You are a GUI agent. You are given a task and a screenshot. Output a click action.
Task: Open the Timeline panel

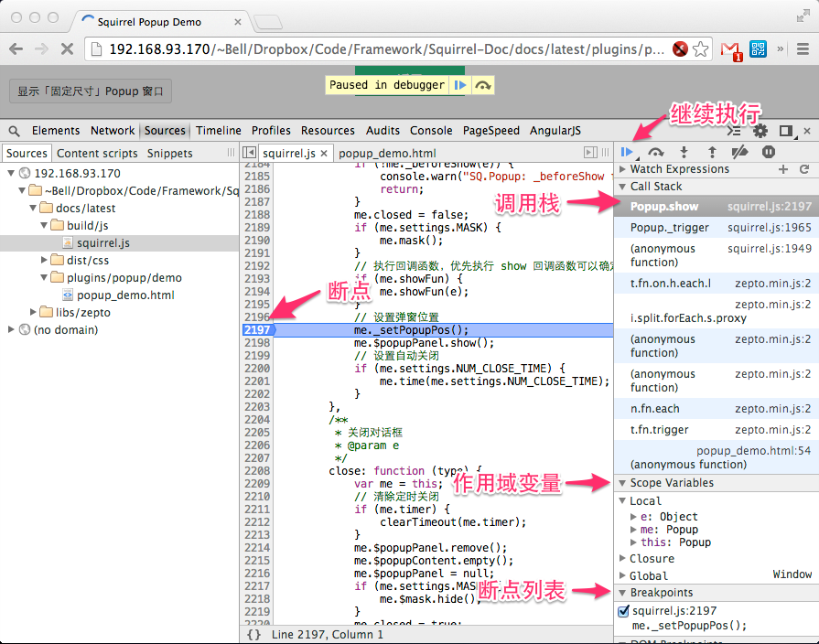[219, 131]
